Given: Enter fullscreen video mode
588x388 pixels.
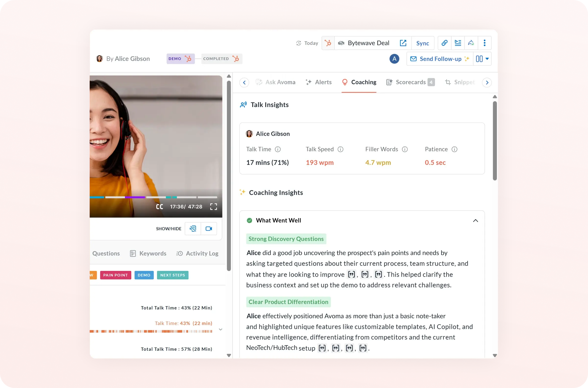Looking at the screenshot, I should [x=213, y=207].
